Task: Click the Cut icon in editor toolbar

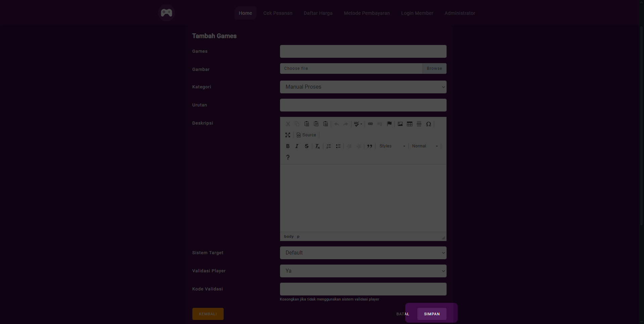Action: [x=288, y=124]
